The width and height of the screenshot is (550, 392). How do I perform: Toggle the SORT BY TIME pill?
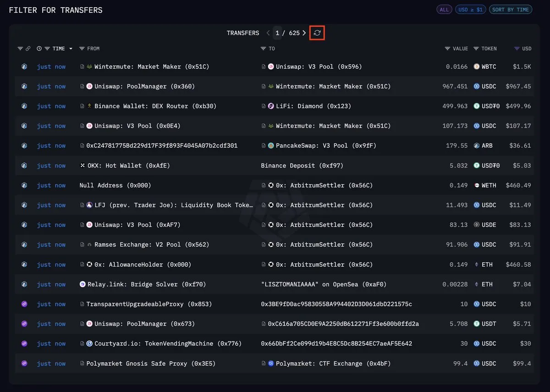[x=510, y=10]
